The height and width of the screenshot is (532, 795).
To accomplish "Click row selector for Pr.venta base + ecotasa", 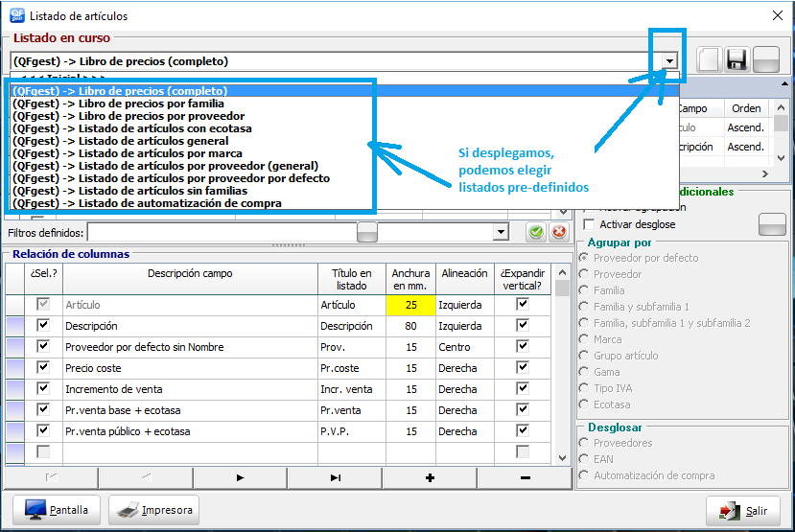I will pyautogui.click(x=14, y=410).
